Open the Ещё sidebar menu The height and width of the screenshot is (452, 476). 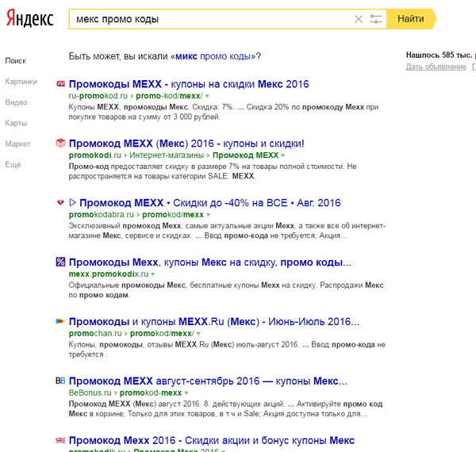(x=13, y=164)
